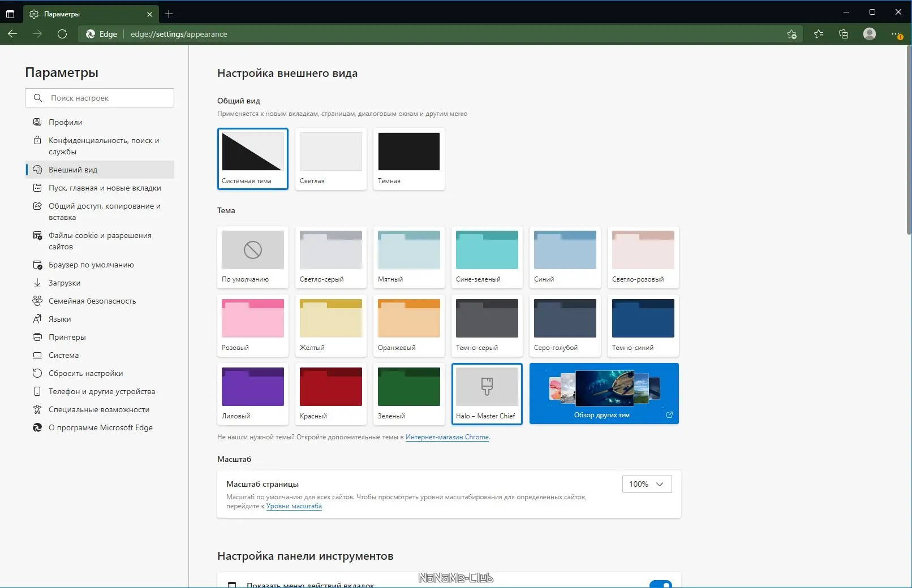This screenshot has width=912, height=588.
Task: Select the Halo – Master Chief theme
Action: (487, 394)
